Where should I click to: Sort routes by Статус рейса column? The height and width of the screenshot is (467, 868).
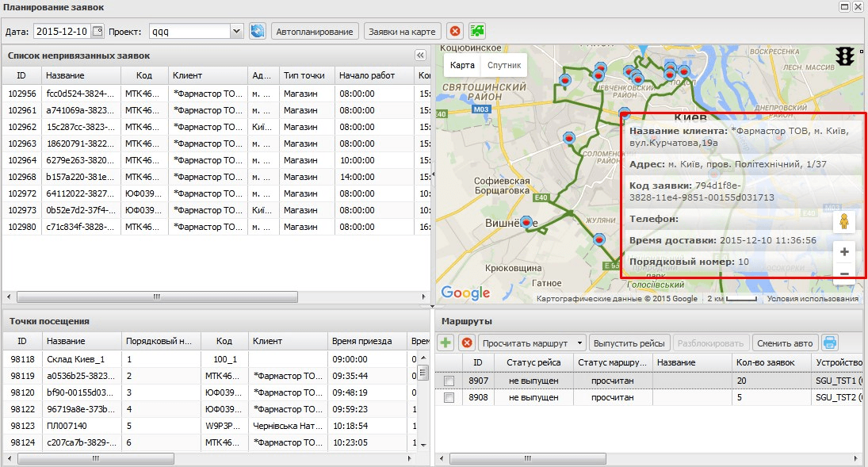[x=533, y=362]
